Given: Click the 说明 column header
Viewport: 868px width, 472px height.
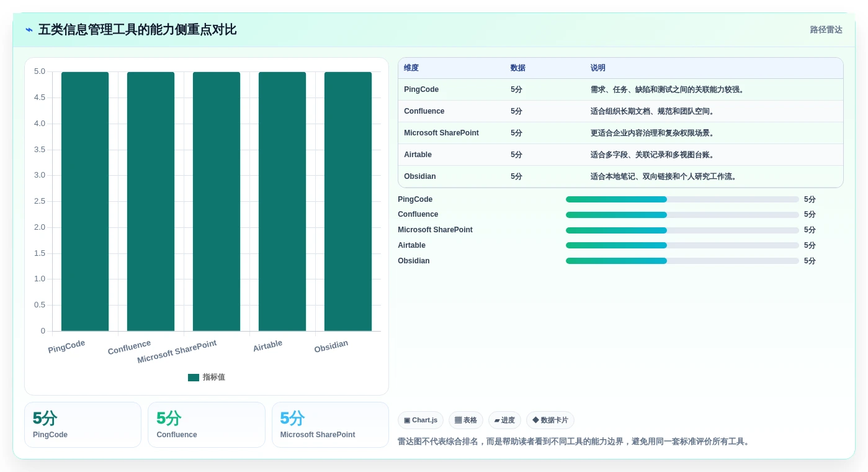Looking at the screenshot, I should click(598, 68).
